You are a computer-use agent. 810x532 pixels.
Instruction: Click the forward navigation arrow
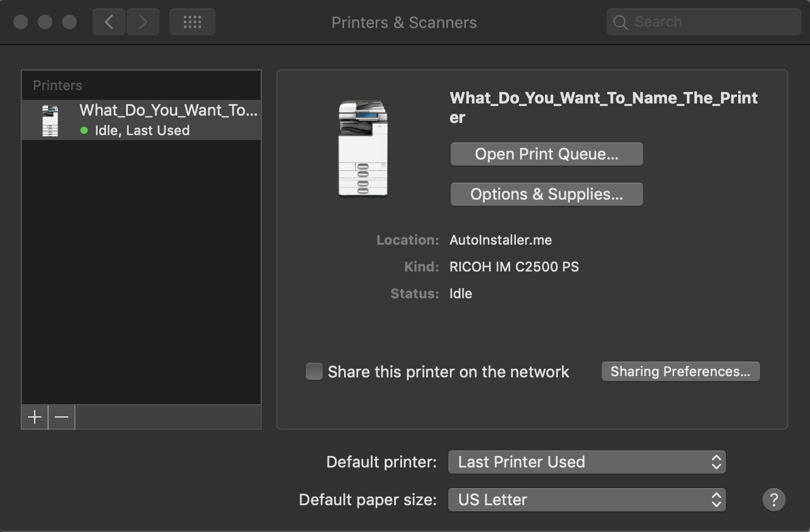coord(143,23)
